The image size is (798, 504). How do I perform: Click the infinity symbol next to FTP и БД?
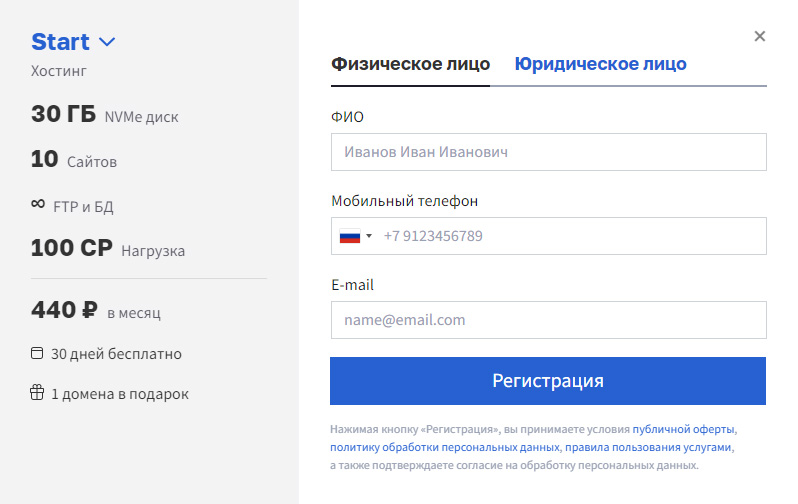[38, 204]
